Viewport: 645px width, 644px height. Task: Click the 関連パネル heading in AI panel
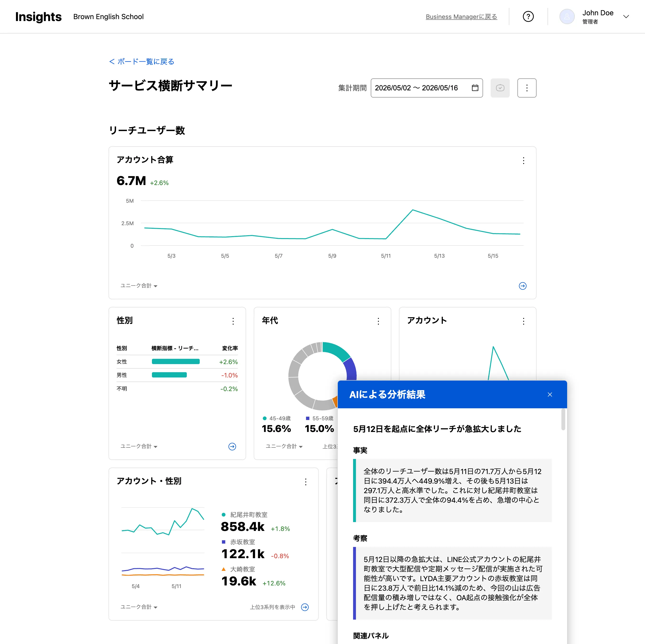click(x=371, y=636)
